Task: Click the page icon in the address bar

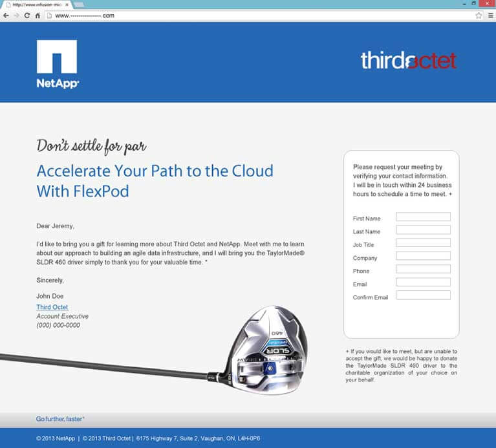Action: coord(49,16)
